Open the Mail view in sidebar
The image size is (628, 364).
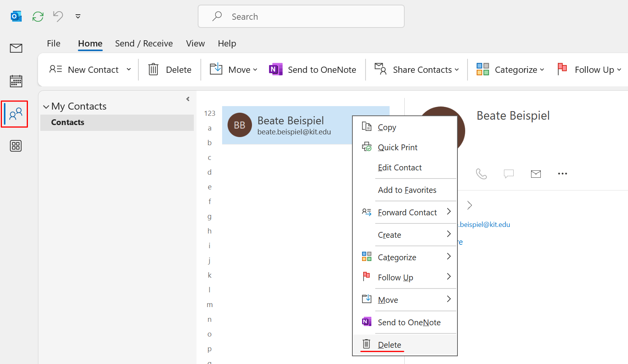(16, 48)
